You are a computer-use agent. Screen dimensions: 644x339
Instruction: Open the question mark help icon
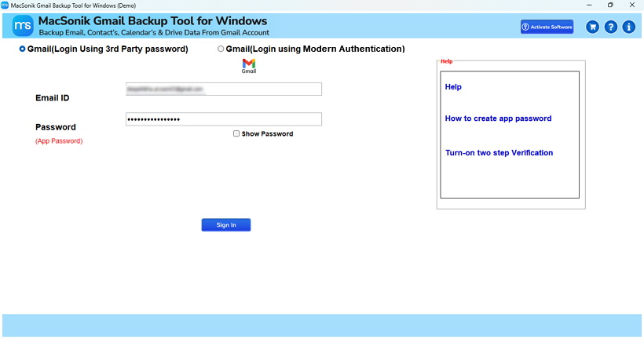[611, 27]
